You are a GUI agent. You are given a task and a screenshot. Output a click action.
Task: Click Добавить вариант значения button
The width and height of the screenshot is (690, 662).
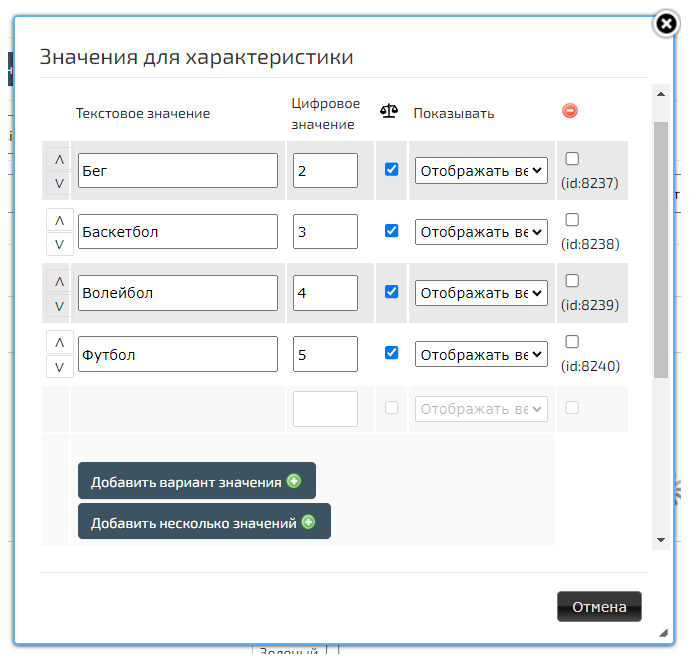196,481
